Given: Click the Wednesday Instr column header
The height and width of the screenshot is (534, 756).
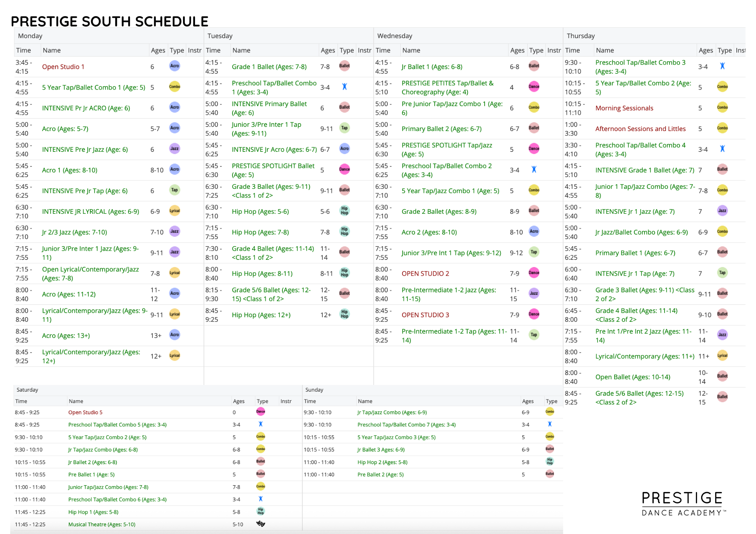Looking at the screenshot, I should (x=554, y=50).
